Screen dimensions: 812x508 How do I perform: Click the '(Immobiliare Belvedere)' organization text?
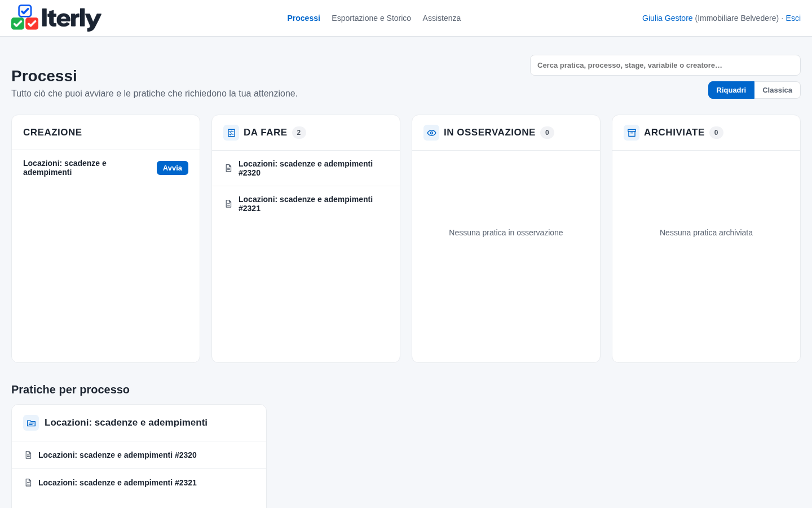(737, 18)
